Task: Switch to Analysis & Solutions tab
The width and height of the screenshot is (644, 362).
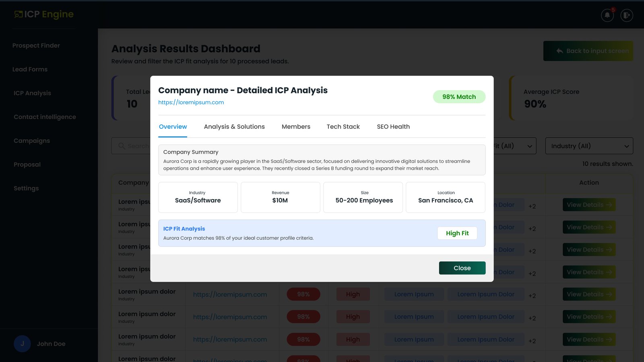Action: point(234,127)
